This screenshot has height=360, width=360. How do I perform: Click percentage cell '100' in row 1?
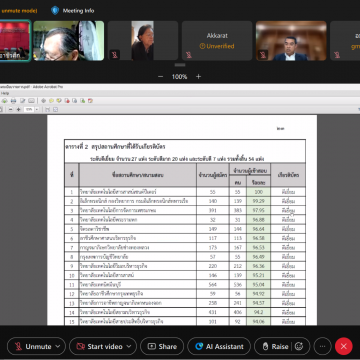[258, 192]
